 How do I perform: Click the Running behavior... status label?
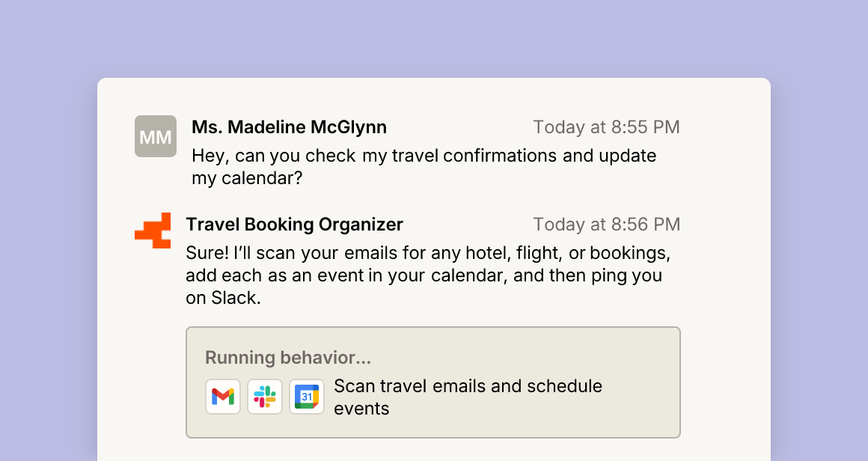point(288,358)
